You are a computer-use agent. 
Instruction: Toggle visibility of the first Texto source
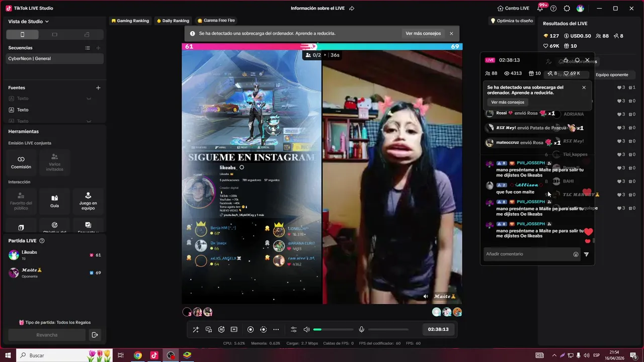[89, 99]
